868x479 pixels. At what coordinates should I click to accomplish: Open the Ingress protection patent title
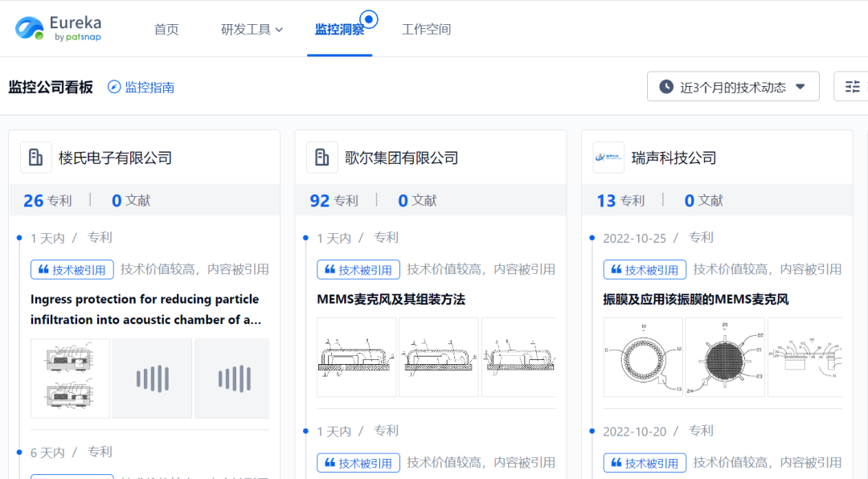[x=145, y=309]
